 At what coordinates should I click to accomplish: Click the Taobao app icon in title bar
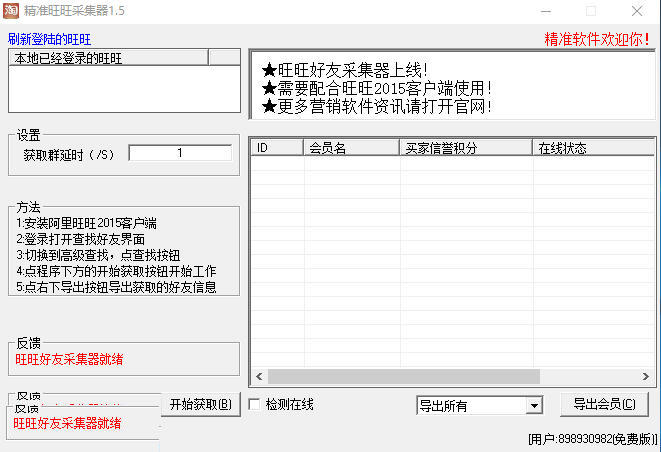(11, 11)
